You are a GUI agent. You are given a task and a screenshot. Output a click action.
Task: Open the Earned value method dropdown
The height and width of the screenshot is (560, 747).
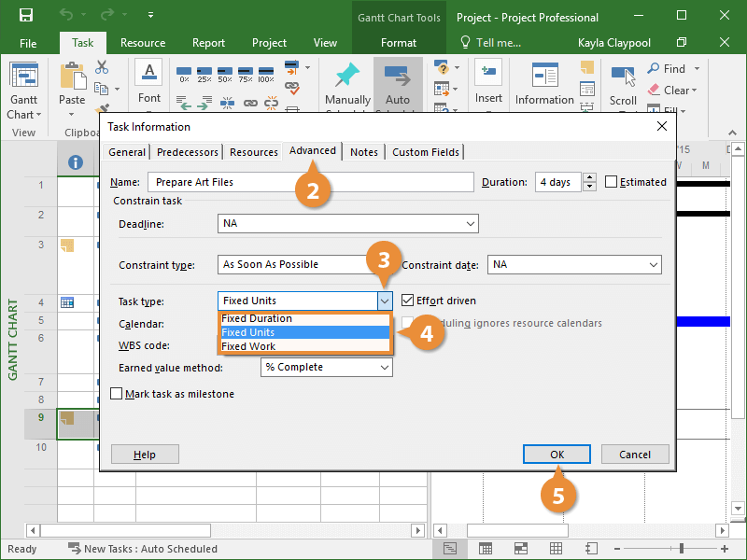click(x=384, y=368)
